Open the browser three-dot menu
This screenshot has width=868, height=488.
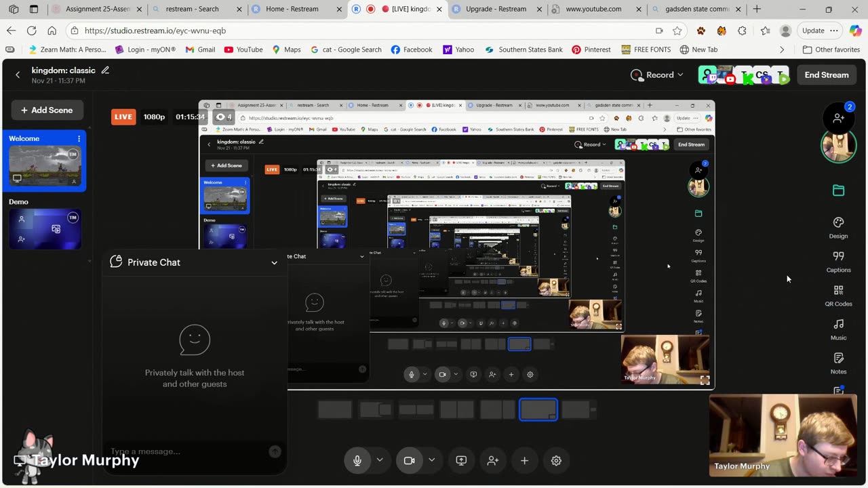(x=834, y=30)
